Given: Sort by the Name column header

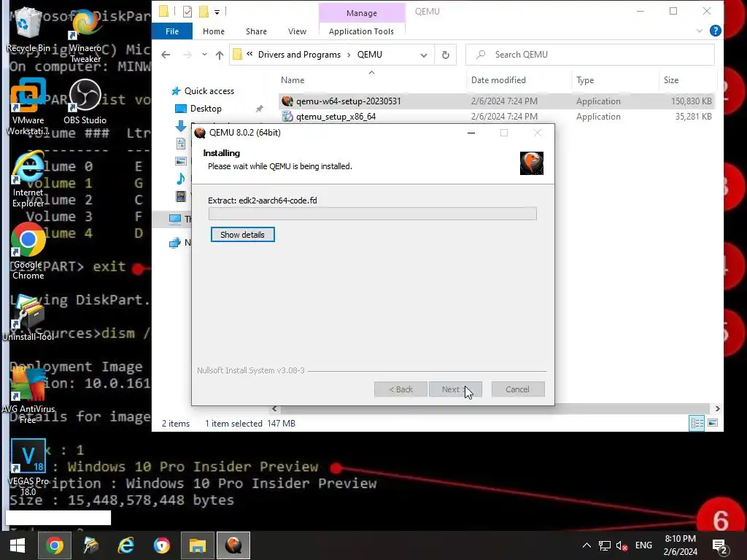Looking at the screenshot, I should [x=293, y=80].
